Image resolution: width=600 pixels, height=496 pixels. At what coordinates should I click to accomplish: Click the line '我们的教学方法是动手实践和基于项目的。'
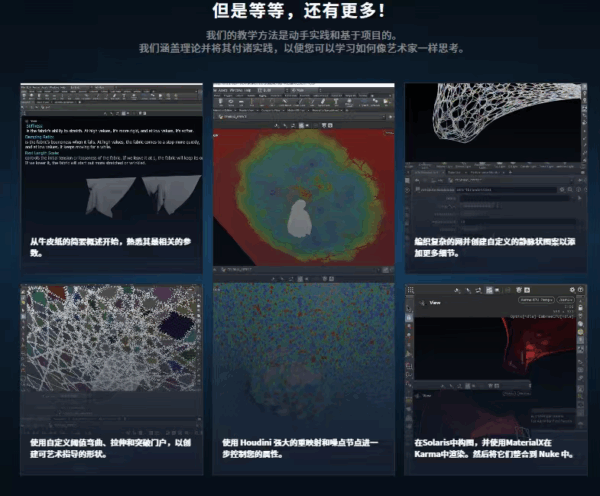point(302,36)
